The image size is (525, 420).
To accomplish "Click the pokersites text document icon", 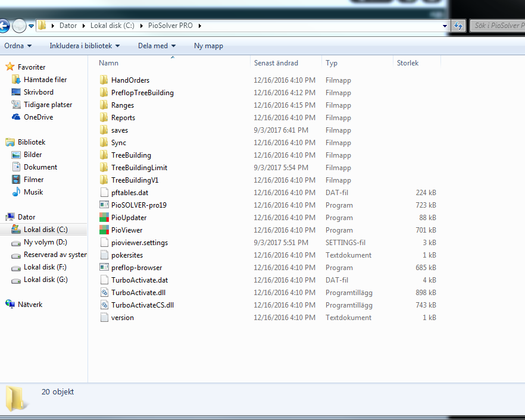I will pos(104,255).
